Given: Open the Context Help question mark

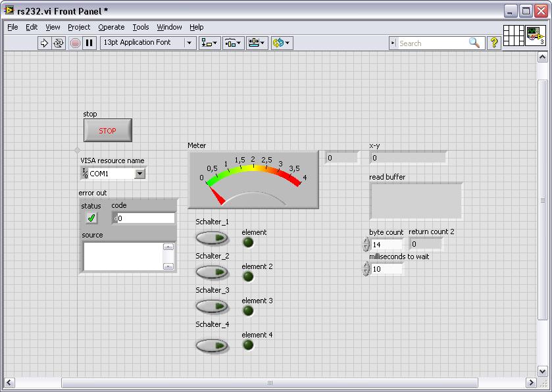Looking at the screenshot, I should [x=494, y=43].
